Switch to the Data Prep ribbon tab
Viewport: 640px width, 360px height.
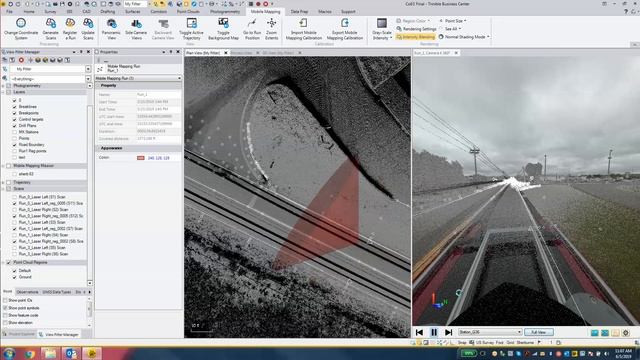pos(299,12)
